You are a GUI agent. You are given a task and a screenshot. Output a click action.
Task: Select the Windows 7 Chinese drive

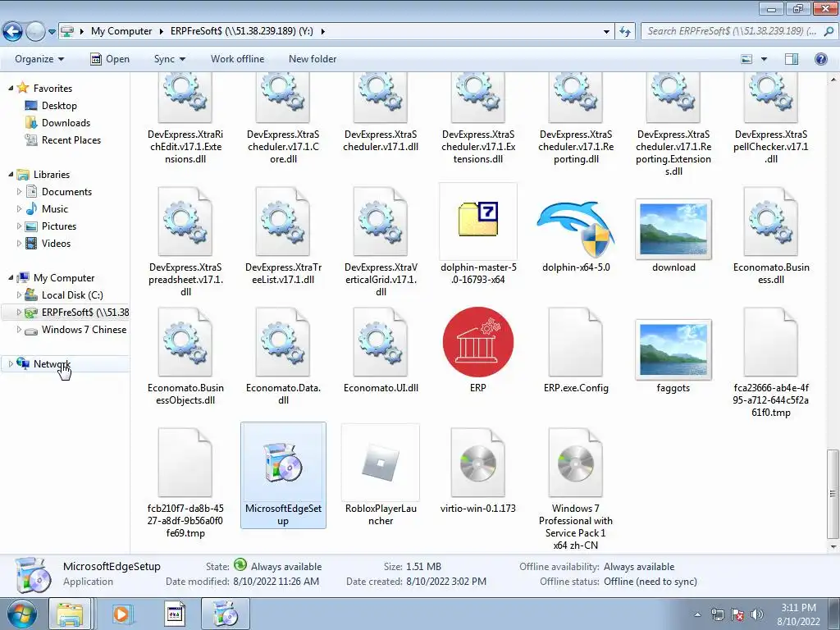[x=84, y=330]
